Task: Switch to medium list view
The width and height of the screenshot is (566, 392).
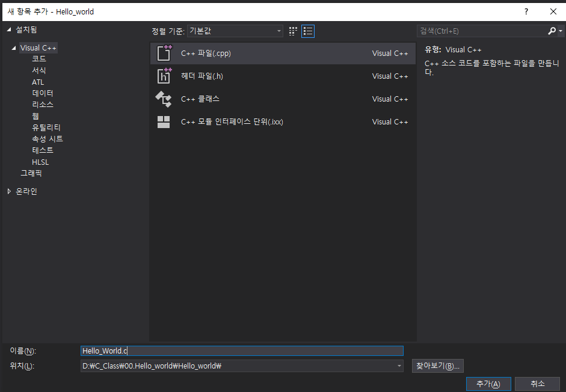Action: point(307,31)
